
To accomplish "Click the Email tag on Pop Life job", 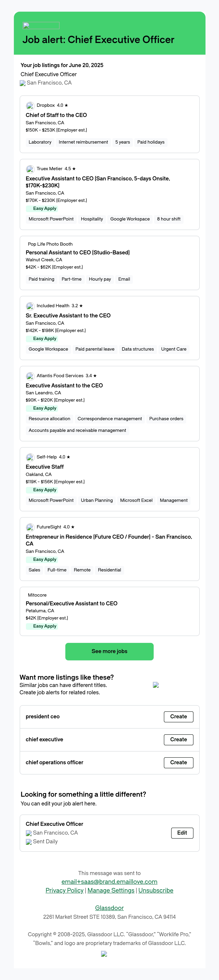I will point(124,279).
